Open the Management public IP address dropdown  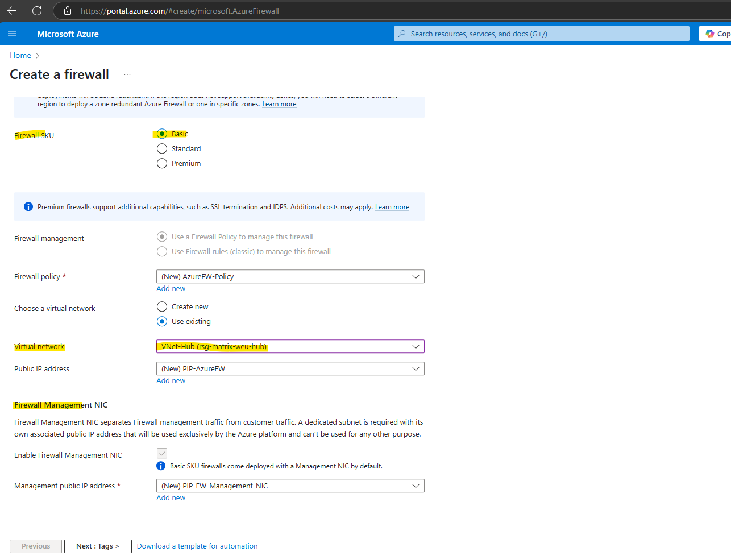[290, 486]
